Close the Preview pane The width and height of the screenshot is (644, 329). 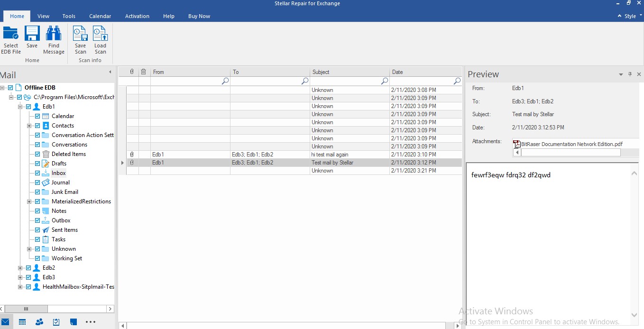tap(639, 74)
